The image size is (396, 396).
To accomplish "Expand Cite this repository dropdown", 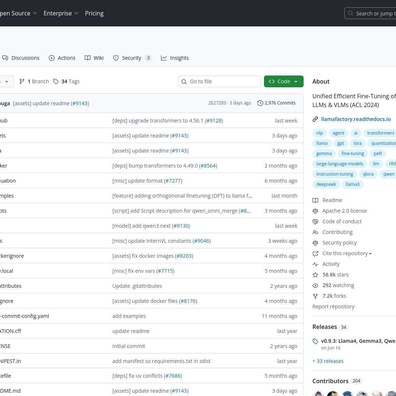I will [347, 253].
